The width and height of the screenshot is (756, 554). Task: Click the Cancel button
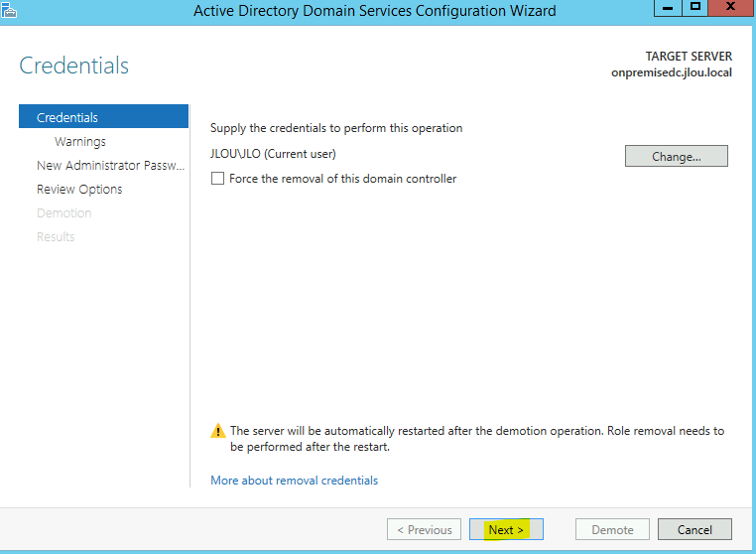(694, 529)
